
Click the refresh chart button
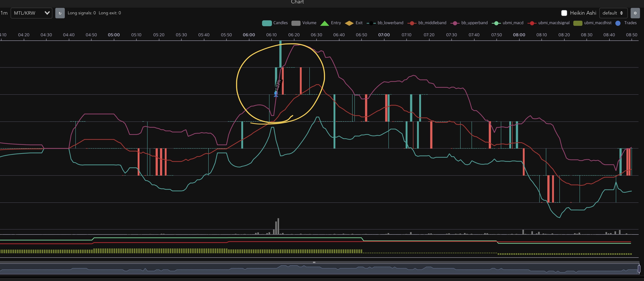[60, 13]
